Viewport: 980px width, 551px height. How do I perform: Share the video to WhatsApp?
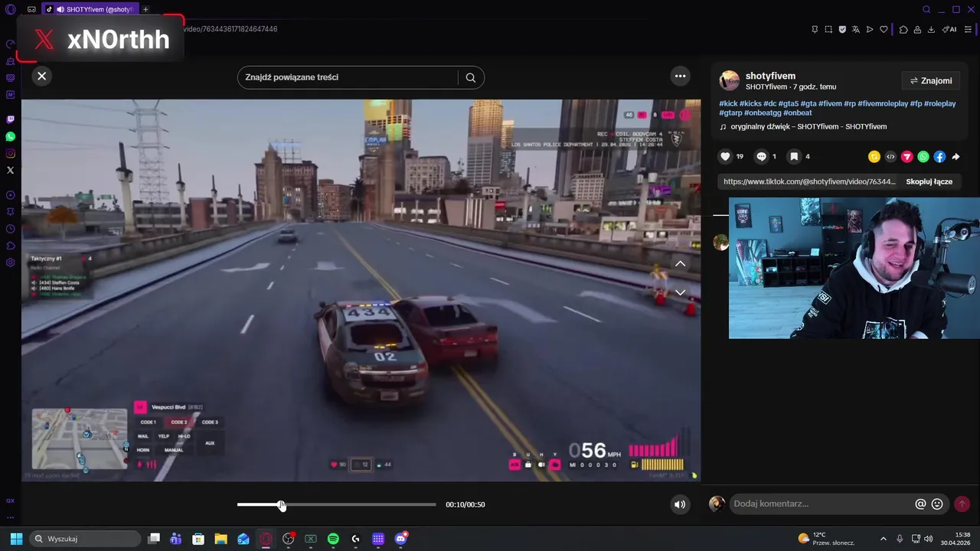[x=923, y=157]
